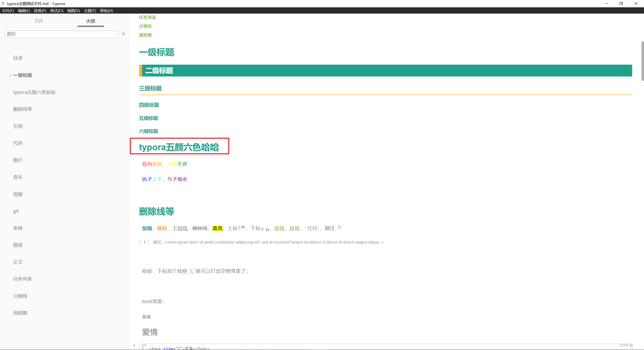Screen dimensions: 644x350
Task: Select 链接 in the outline
Action: point(18,245)
